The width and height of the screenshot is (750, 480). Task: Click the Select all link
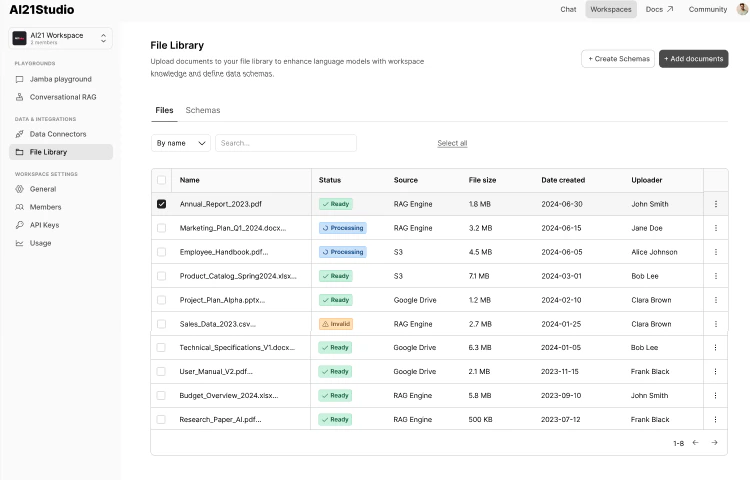point(452,143)
